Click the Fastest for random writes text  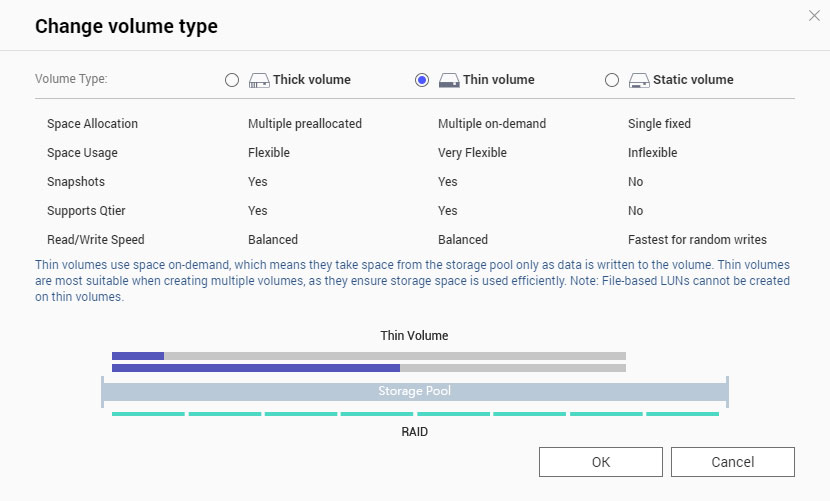click(x=697, y=240)
